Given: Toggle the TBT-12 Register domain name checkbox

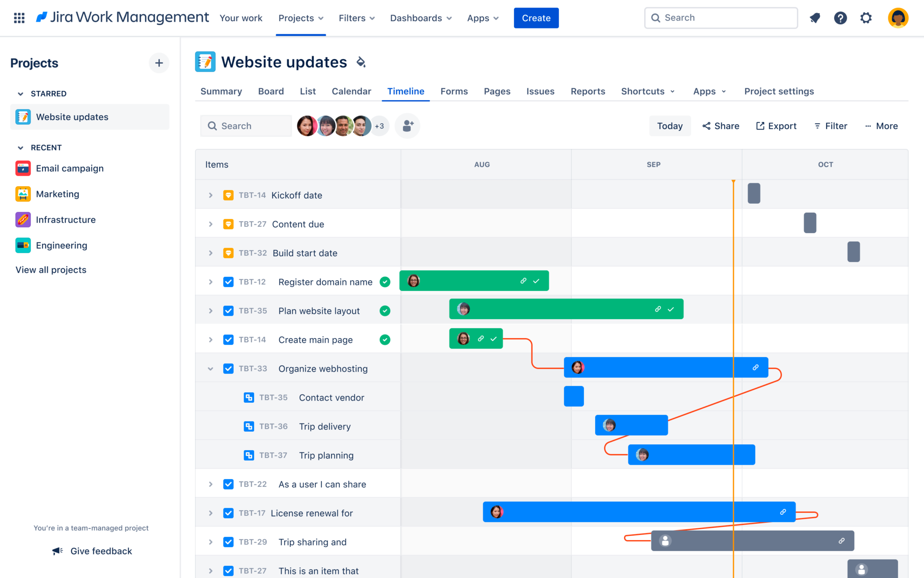Looking at the screenshot, I should click(x=228, y=281).
